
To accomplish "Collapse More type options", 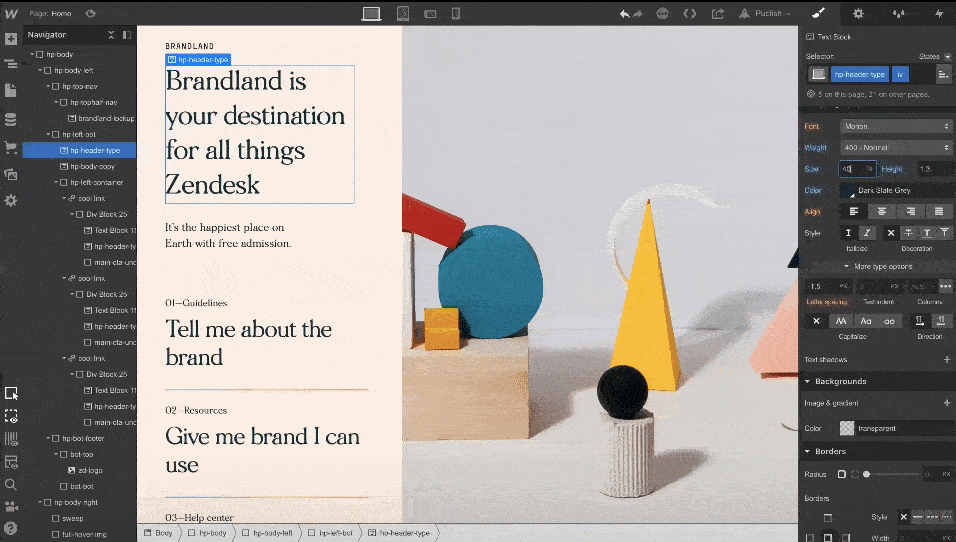I will pos(878,266).
